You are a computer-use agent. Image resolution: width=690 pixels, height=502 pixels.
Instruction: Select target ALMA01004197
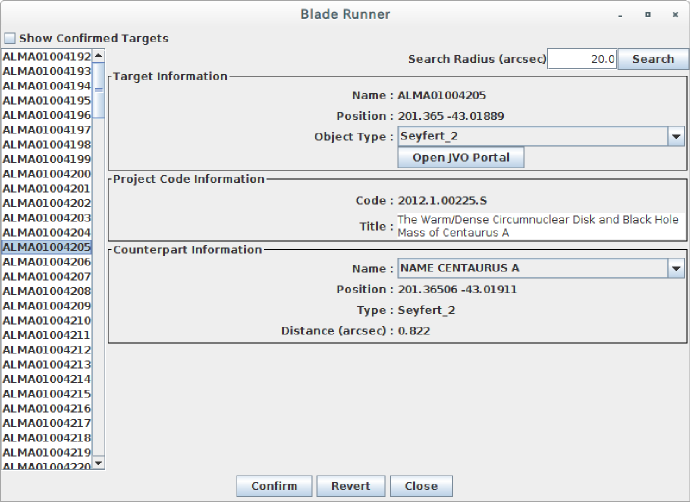47,130
